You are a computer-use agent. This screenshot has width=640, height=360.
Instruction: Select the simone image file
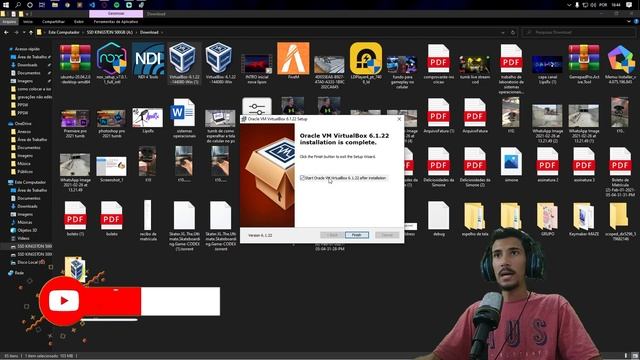click(511, 162)
